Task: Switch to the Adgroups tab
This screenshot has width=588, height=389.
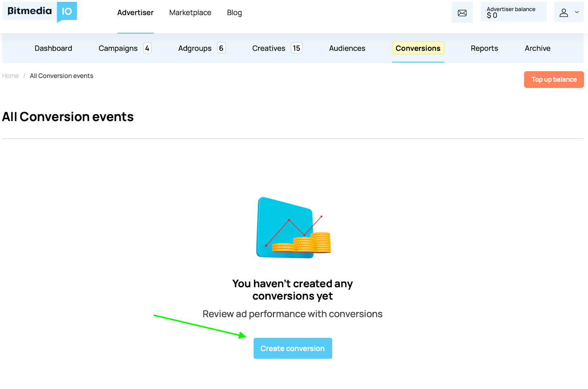Action: coord(195,48)
